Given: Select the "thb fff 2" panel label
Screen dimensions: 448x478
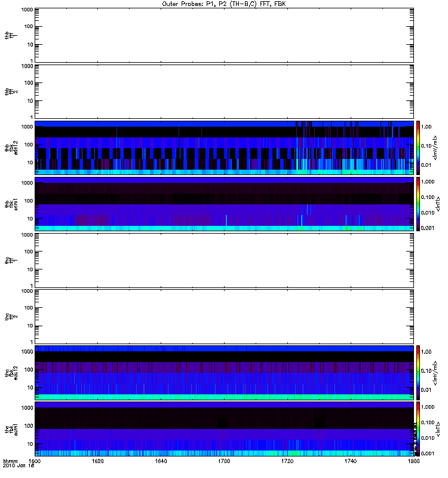Looking at the screenshot, I should click(11, 92).
